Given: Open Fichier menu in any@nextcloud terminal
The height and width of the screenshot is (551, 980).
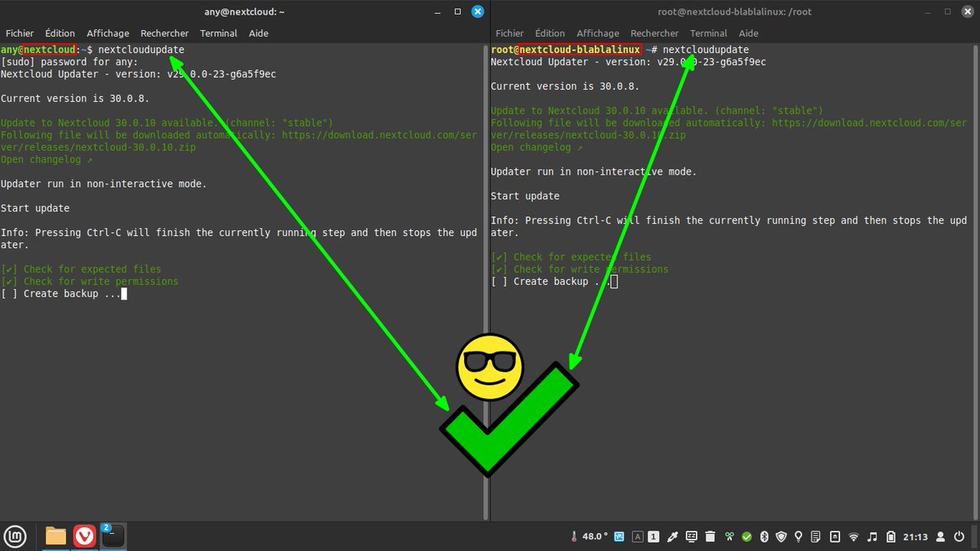Looking at the screenshot, I should [x=20, y=33].
